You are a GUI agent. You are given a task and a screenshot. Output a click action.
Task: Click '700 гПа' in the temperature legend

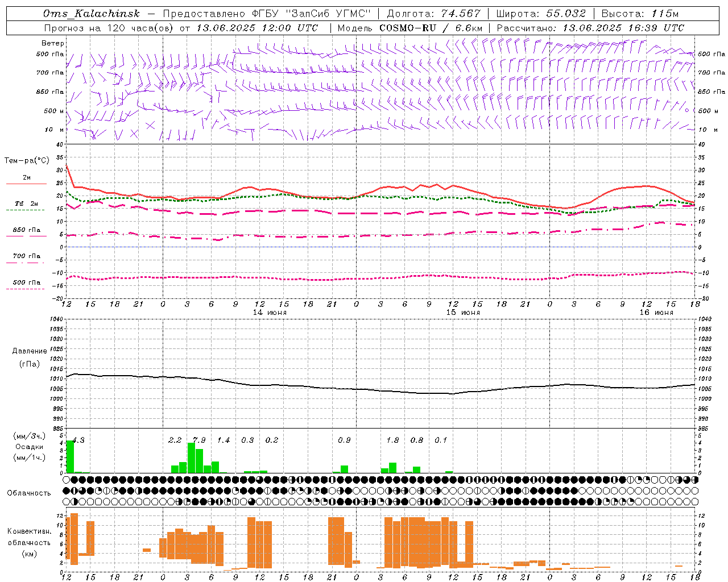click(x=27, y=256)
